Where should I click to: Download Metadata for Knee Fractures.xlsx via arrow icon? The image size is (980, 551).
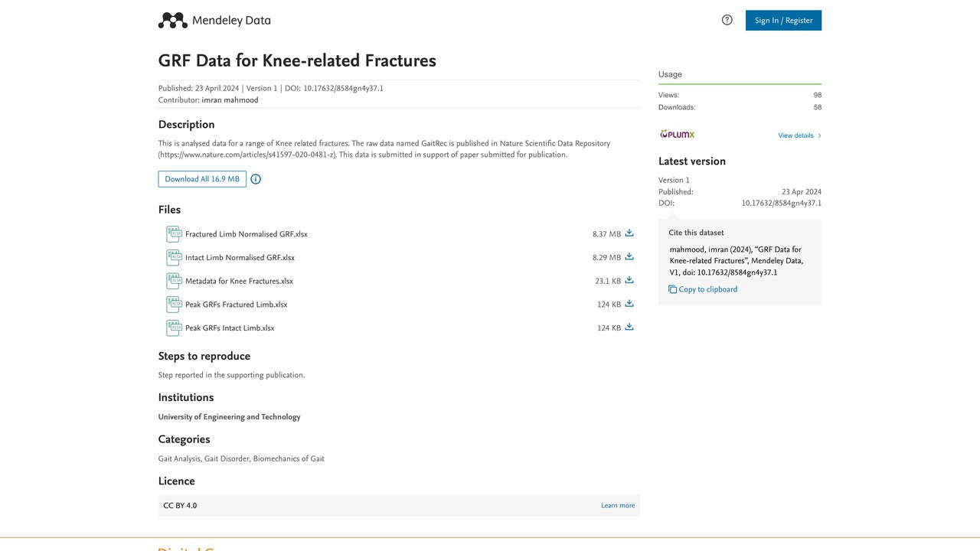(x=629, y=280)
